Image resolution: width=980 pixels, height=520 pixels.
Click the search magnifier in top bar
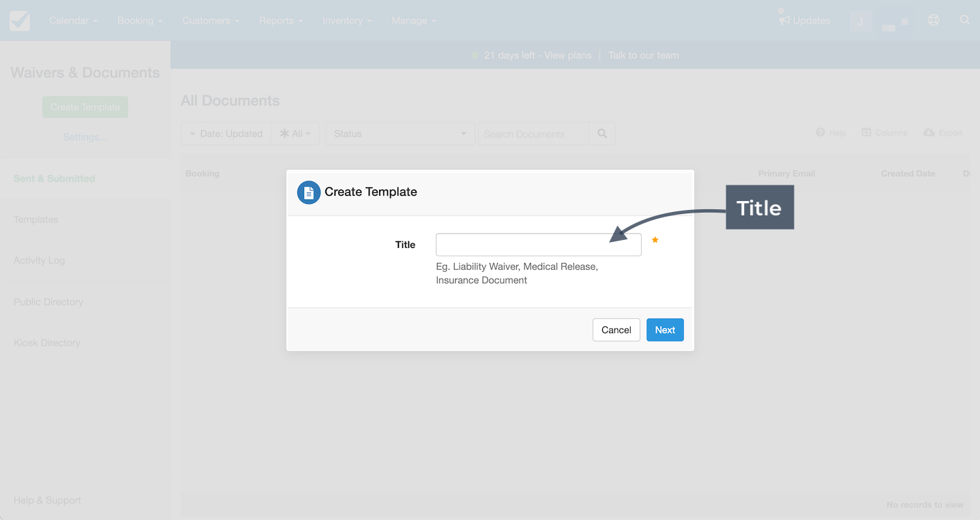point(965,20)
